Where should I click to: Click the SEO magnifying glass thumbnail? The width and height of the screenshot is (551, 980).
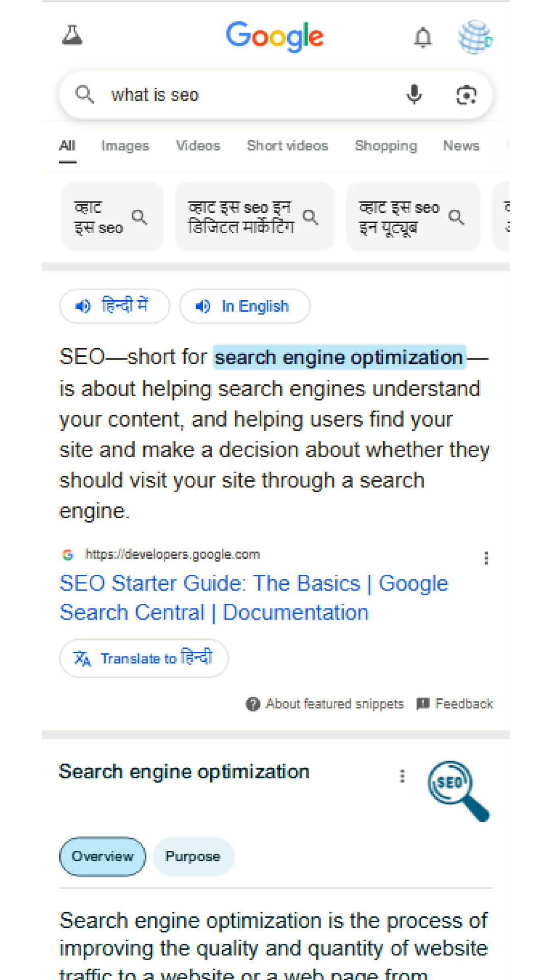(x=459, y=791)
